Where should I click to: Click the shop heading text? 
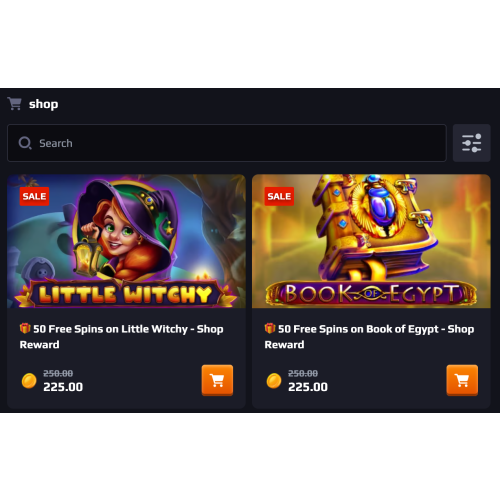(44, 104)
